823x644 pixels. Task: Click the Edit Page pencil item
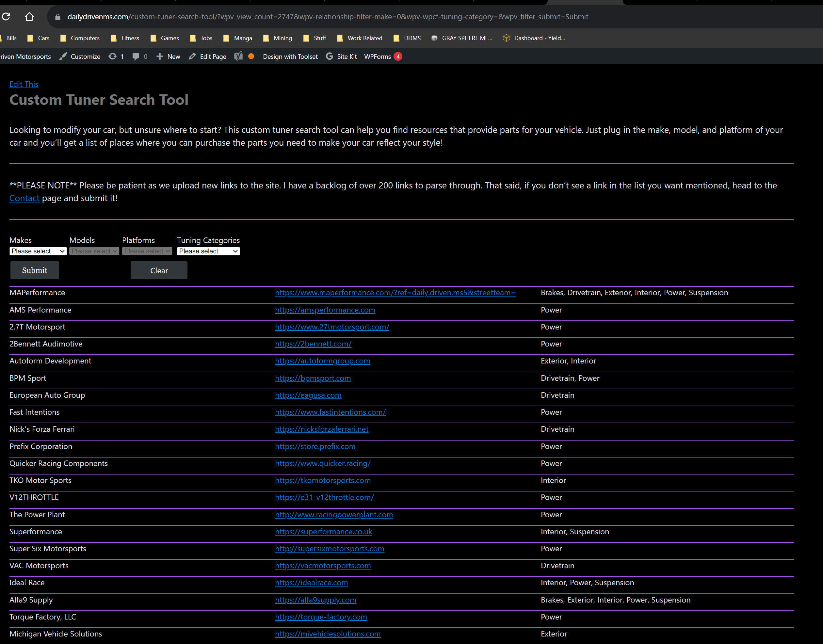tap(208, 56)
